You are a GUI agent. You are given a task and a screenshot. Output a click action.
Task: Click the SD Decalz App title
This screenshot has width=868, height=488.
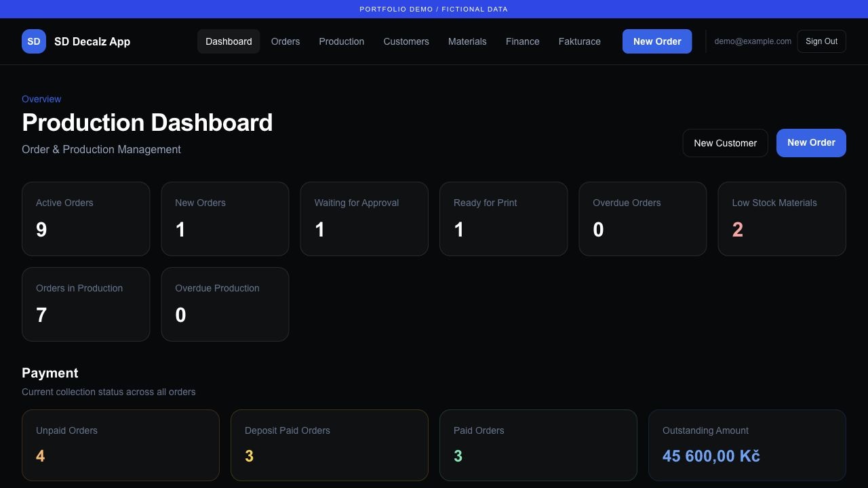point(92,41)
